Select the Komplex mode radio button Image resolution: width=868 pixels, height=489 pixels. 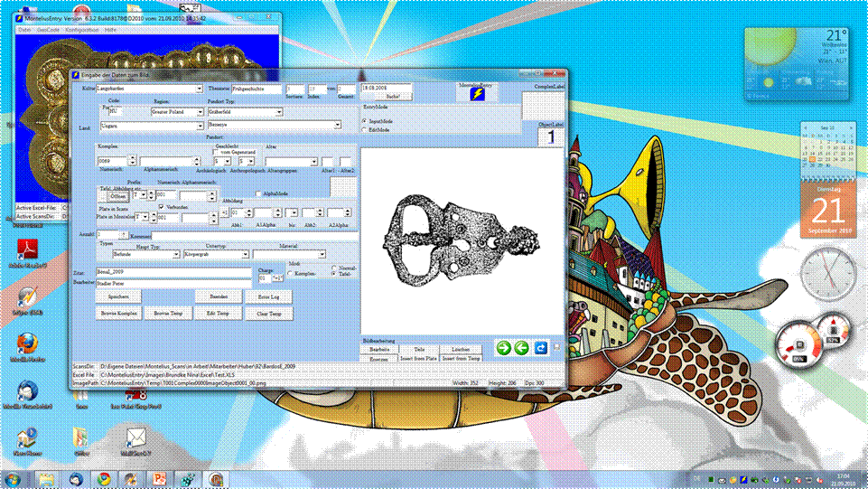pos(290,274)
